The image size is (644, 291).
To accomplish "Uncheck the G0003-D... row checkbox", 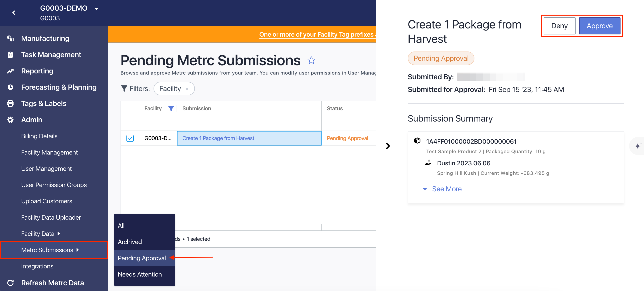I will [x=130, y=138].
